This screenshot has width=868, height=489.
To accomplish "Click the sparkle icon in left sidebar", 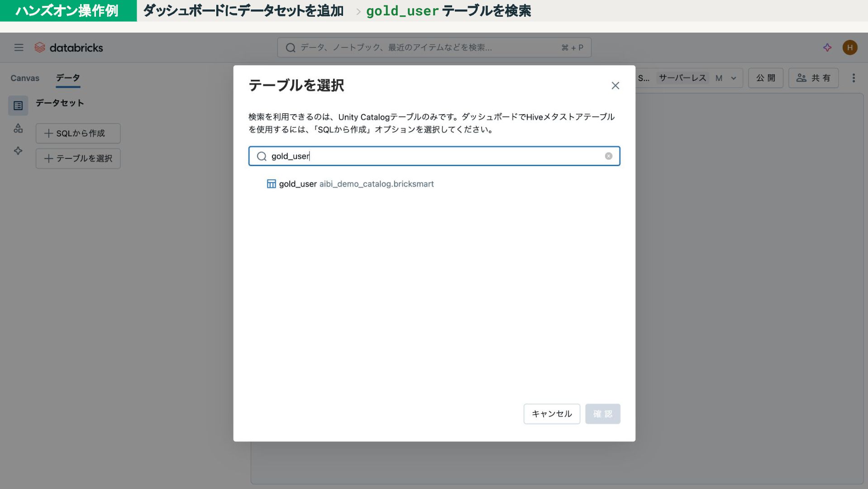I will [18, 151].
